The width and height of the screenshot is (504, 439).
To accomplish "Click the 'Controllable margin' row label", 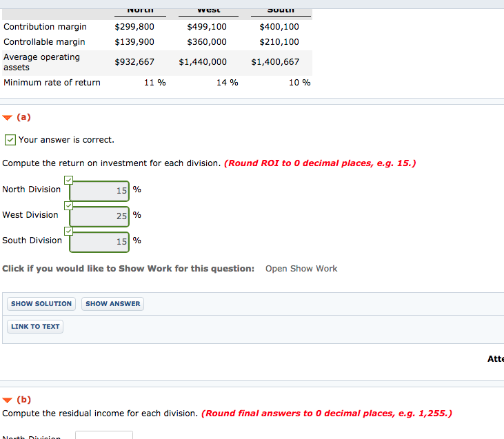I will point(44,42).
